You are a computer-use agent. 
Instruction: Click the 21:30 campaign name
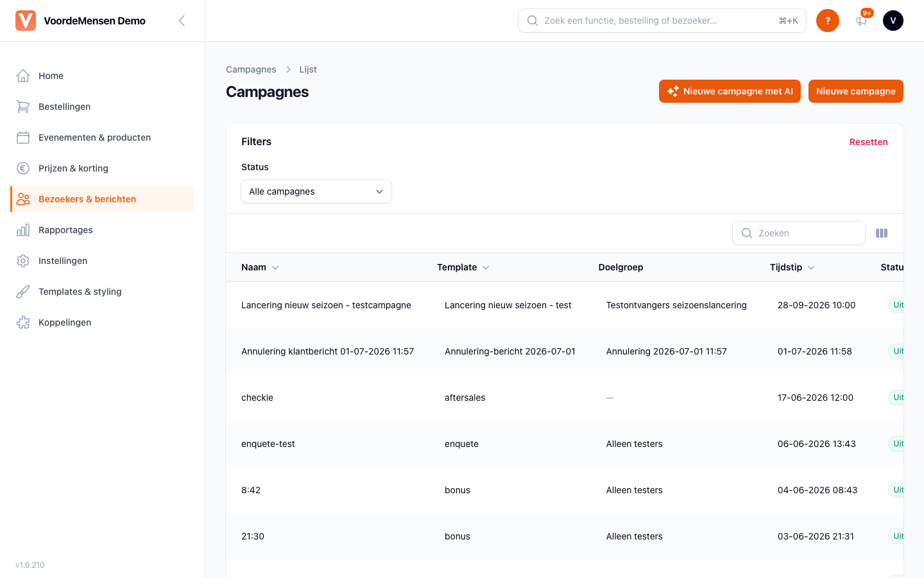click(253, 536)
